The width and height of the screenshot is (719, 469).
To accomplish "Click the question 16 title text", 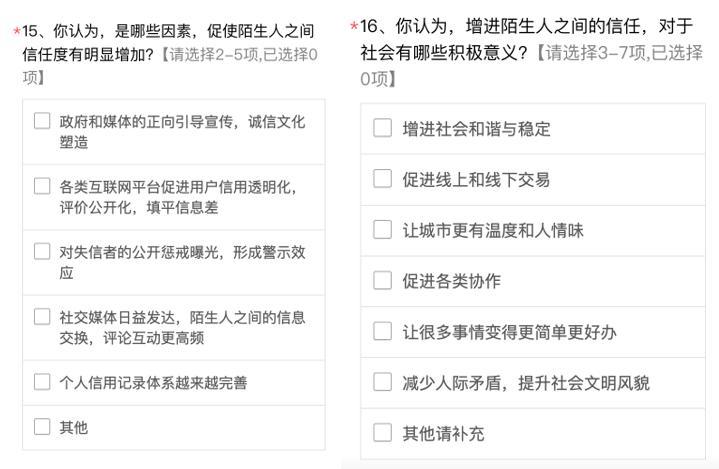I will point(526,39).
